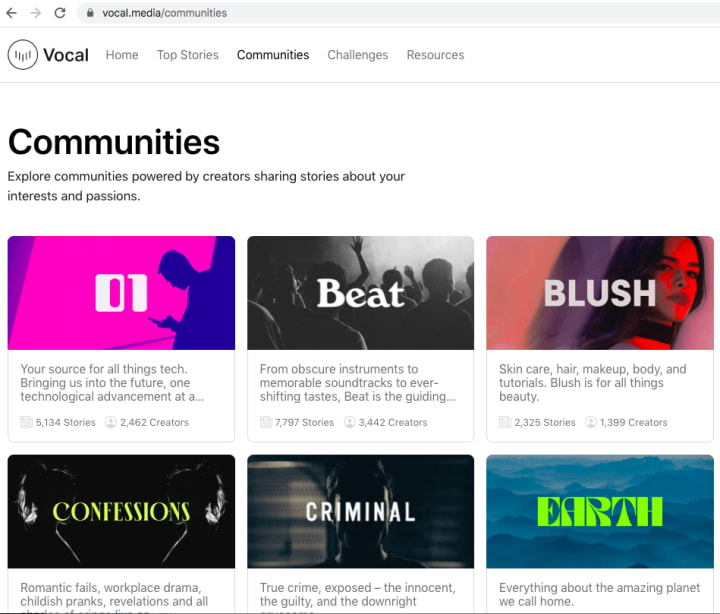Screen dimensions: 720x614
Task: Open the CONFESSIONS community banner
Action: (121, 512)
